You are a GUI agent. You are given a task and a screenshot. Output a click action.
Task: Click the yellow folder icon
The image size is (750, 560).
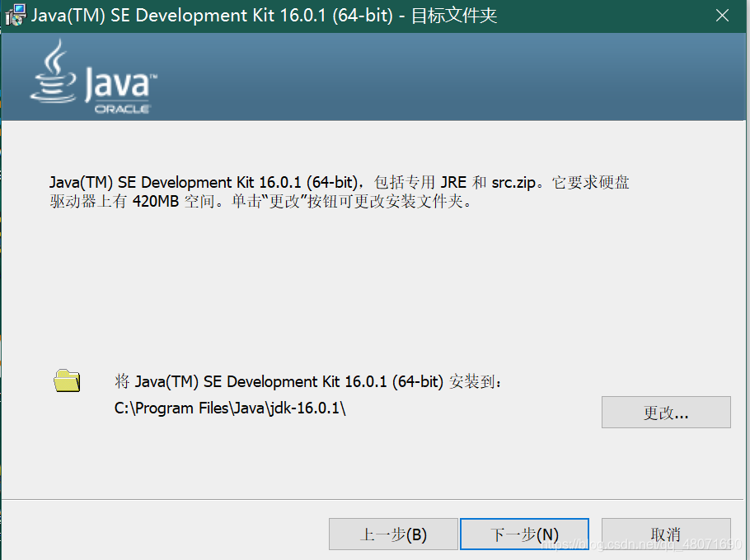click(67, 380)
